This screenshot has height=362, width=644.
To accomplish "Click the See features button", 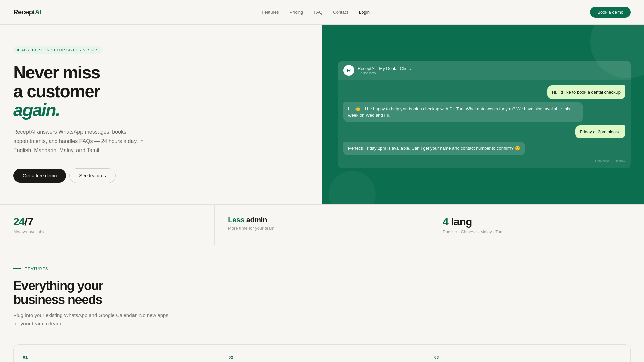I will pyautogui.click(x=93, y=176).
